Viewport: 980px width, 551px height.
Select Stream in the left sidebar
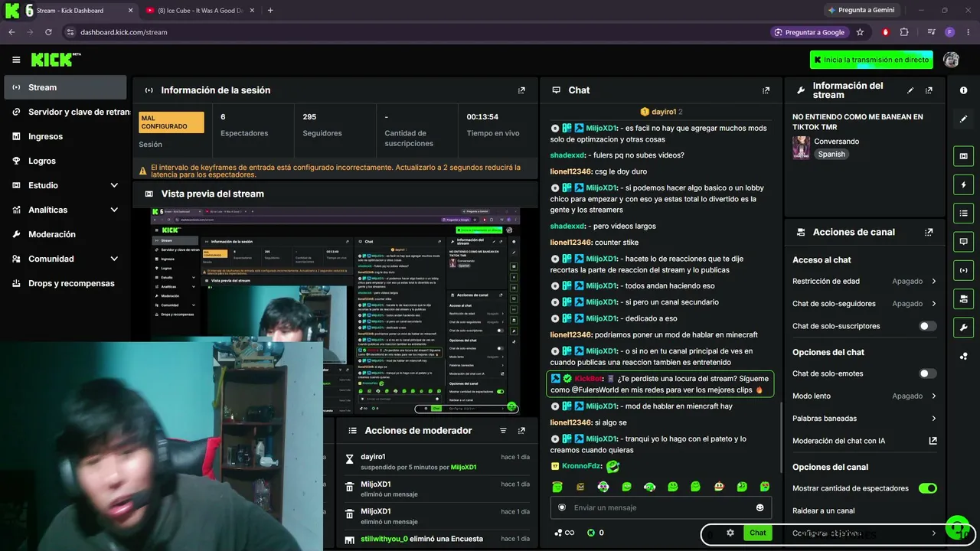65,87
